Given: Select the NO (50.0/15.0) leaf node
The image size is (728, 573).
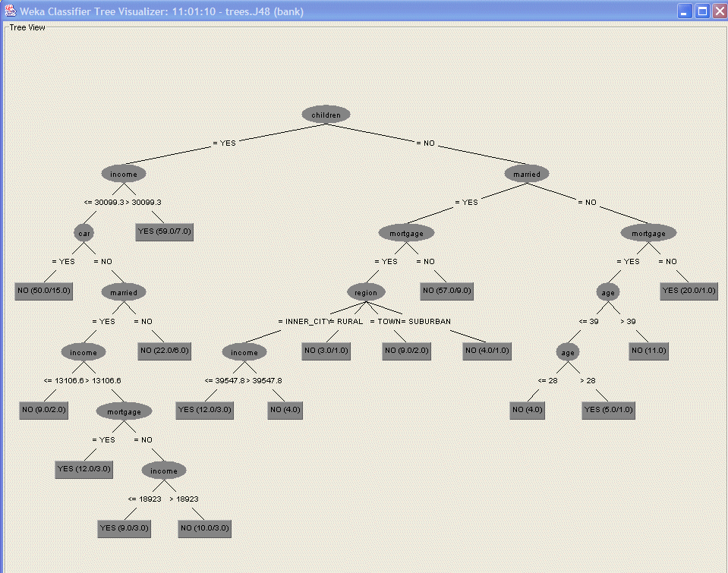Looking at the screenshot, I should point(43,291).
